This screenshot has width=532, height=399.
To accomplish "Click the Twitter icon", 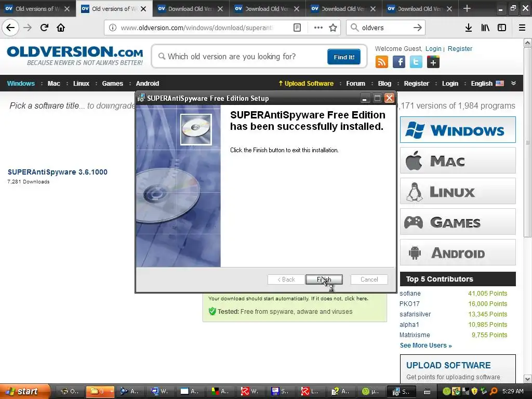I will click(416, 62).
